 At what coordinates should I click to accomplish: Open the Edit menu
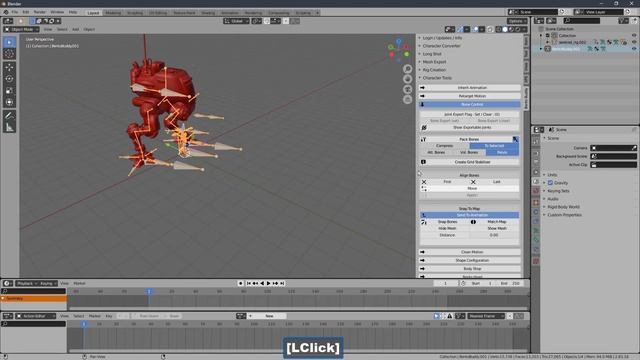tap(26, 12)
